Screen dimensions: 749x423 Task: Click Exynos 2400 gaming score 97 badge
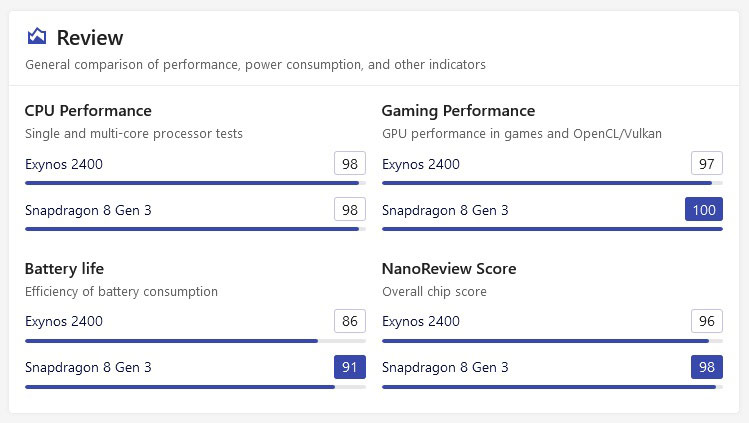pyautogui.click(x=707, y=164)
